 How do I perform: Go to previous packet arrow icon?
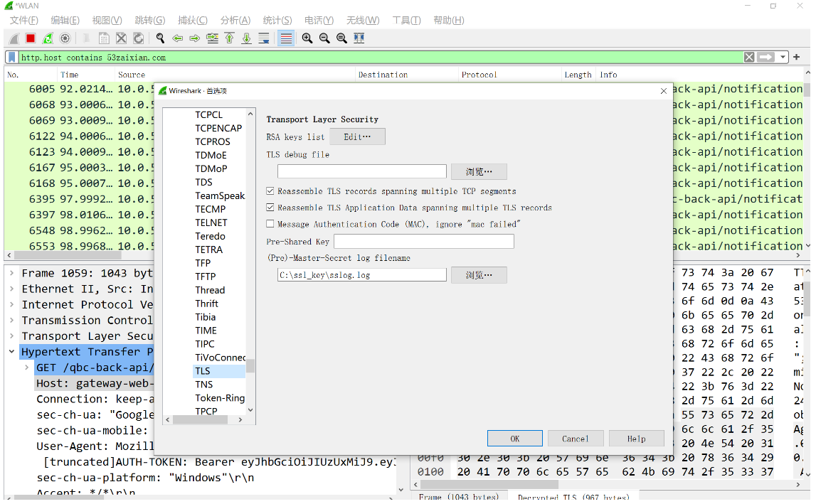pos(177,38)
